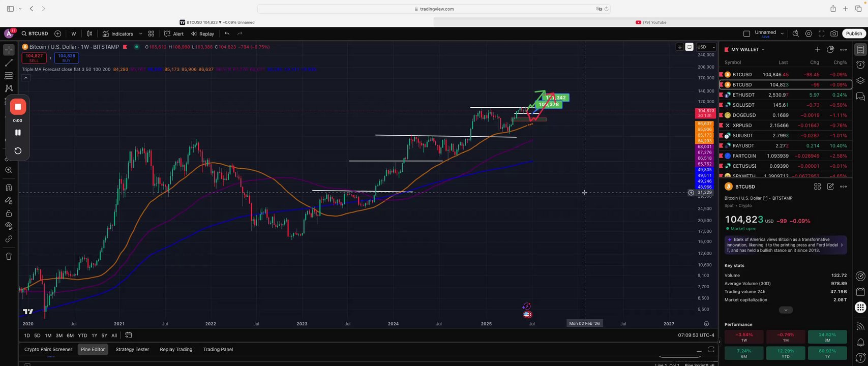Open the layout templates grid icon

click(x=151, y=34)
